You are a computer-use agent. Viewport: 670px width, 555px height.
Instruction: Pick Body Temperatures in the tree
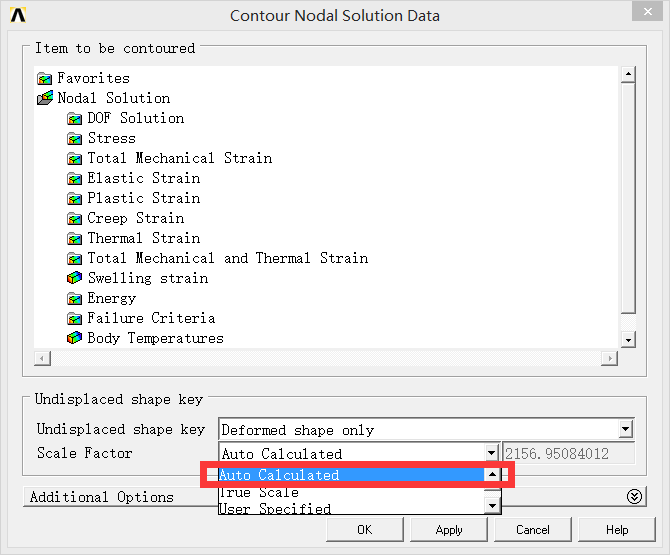coord(156,338)
